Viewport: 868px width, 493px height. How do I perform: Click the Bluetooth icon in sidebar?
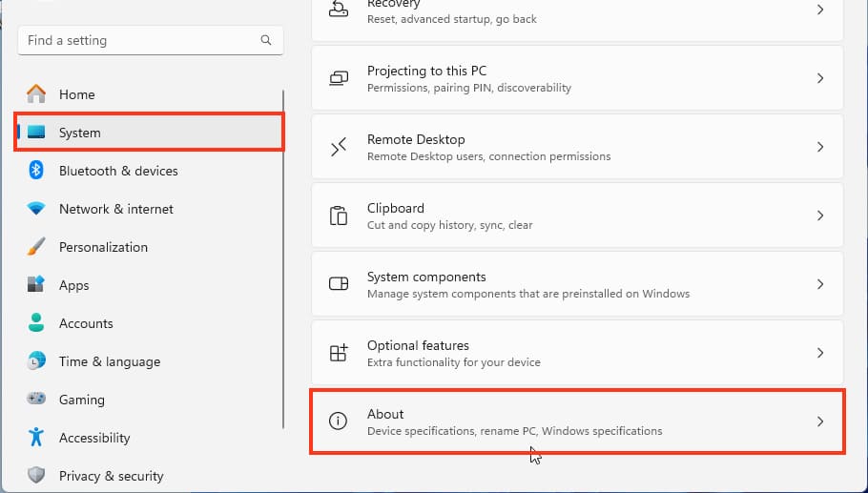point(36,171)
